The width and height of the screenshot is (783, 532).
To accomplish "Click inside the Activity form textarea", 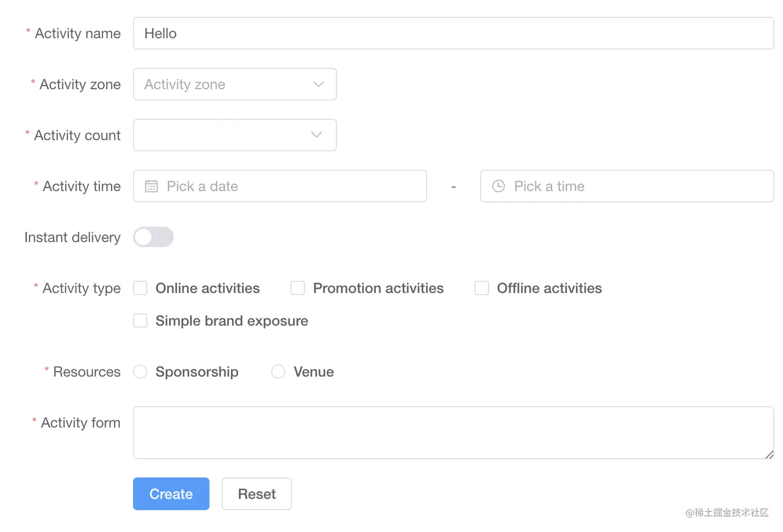I will [453, 433].
